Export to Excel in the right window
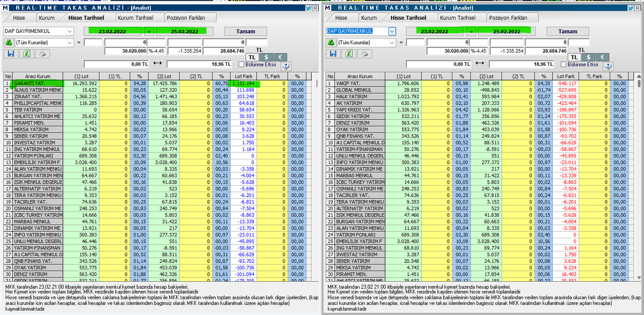This screenshot has height=315, width=644. [x=349, y=54]
